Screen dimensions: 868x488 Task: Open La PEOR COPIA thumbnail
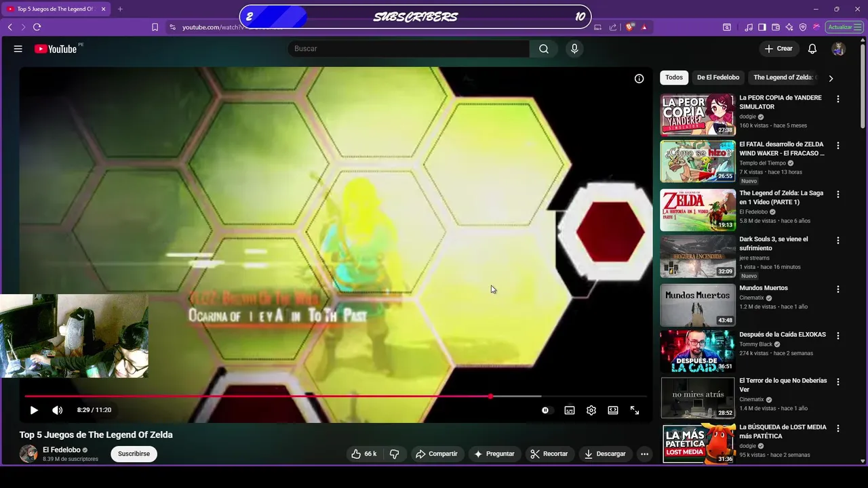698,115
